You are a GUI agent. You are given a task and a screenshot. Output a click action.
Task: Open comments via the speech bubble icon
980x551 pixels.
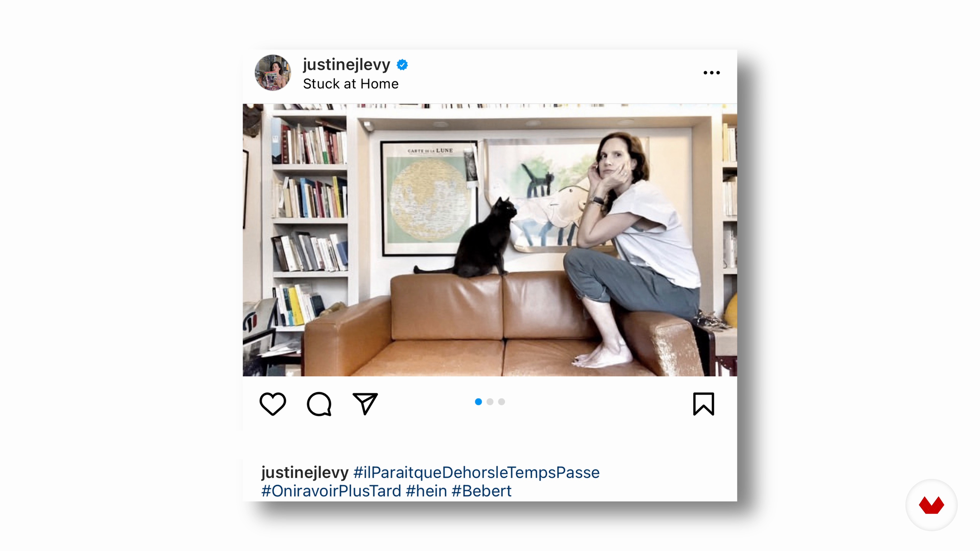(x=319, y=404)
